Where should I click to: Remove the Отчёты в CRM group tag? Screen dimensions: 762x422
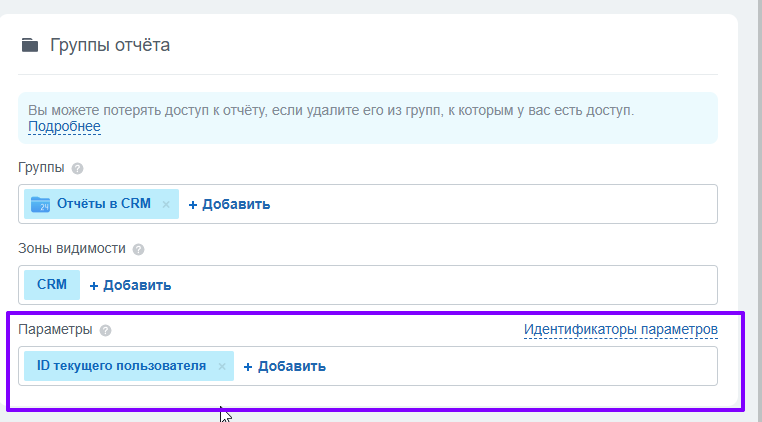coord(166,204)
